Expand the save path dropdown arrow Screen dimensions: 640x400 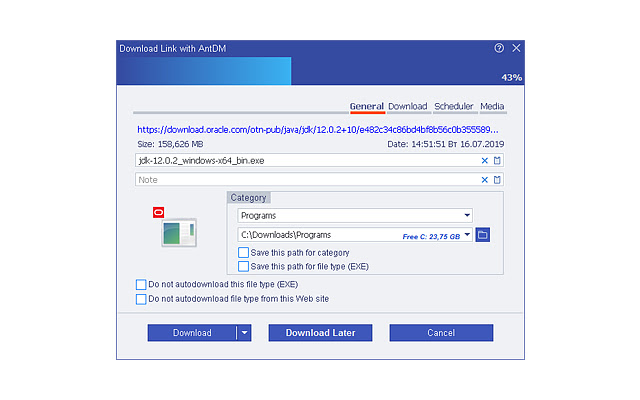(x=467, y=235)
